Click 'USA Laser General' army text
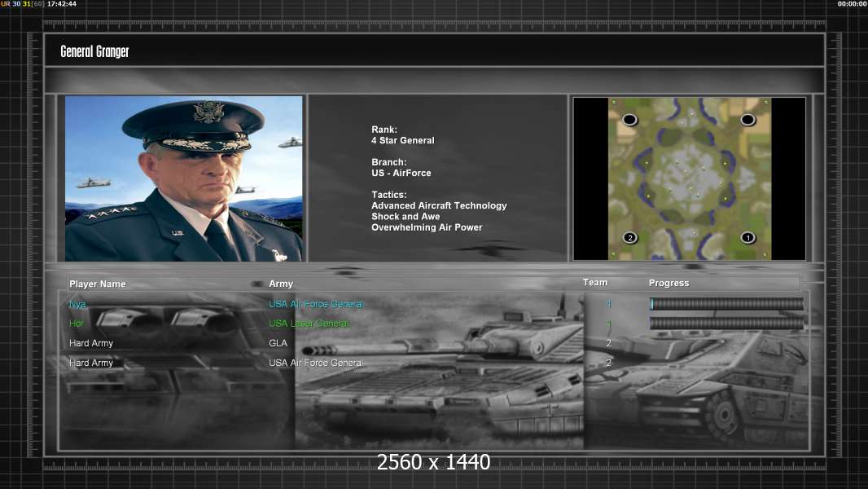 point(309,324)
